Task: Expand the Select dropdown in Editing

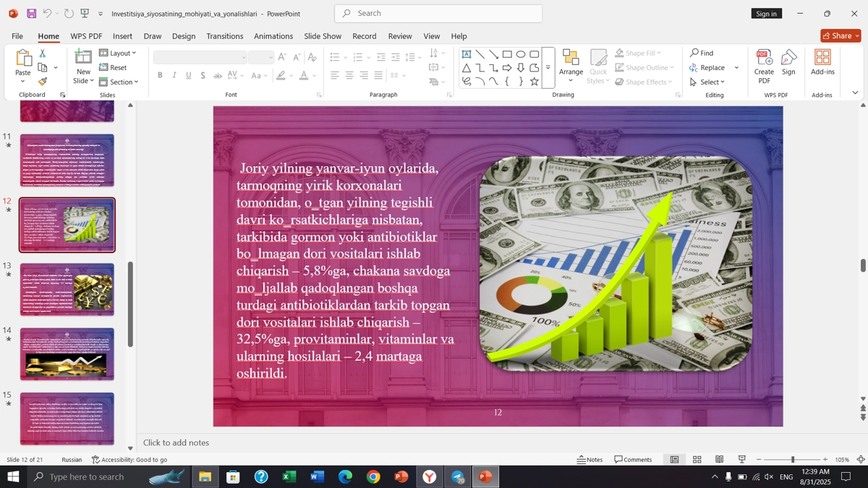Action: point(707,82)
